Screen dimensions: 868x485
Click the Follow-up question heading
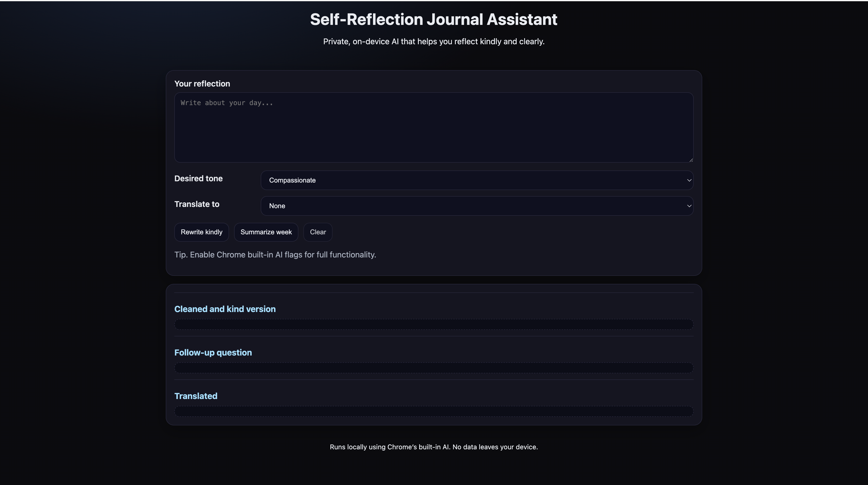coord(213,352)
